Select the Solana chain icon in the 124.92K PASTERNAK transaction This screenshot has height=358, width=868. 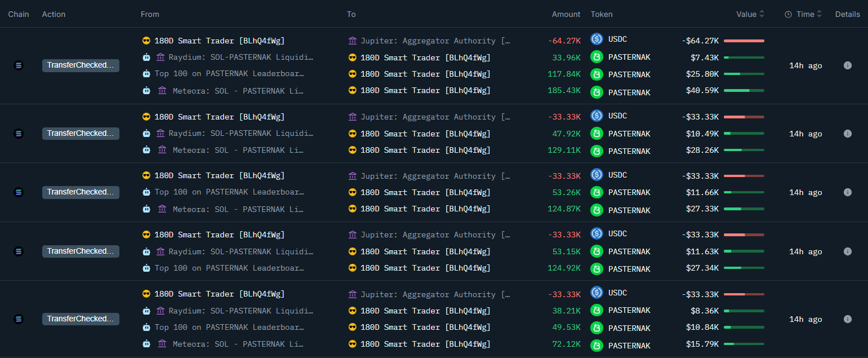pos(19,251)
